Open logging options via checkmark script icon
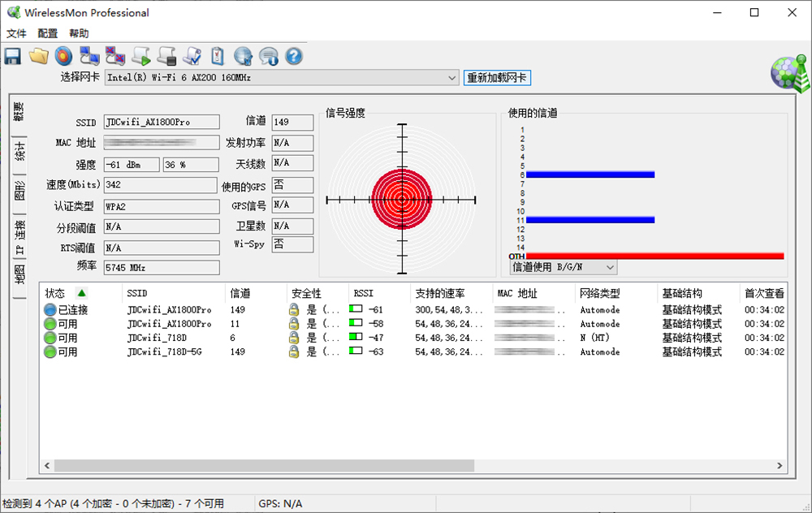 tap(192, 55)
